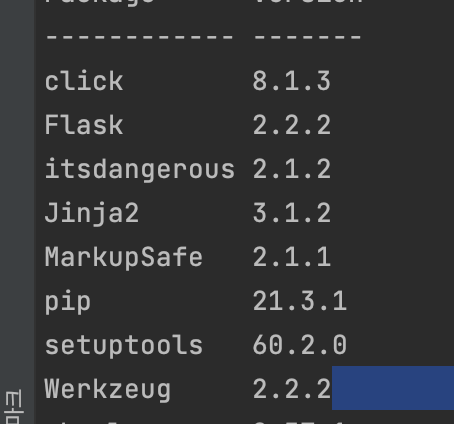
Task: Click the MarkupSafe version 2.1.1
Action: coord(292,257)
